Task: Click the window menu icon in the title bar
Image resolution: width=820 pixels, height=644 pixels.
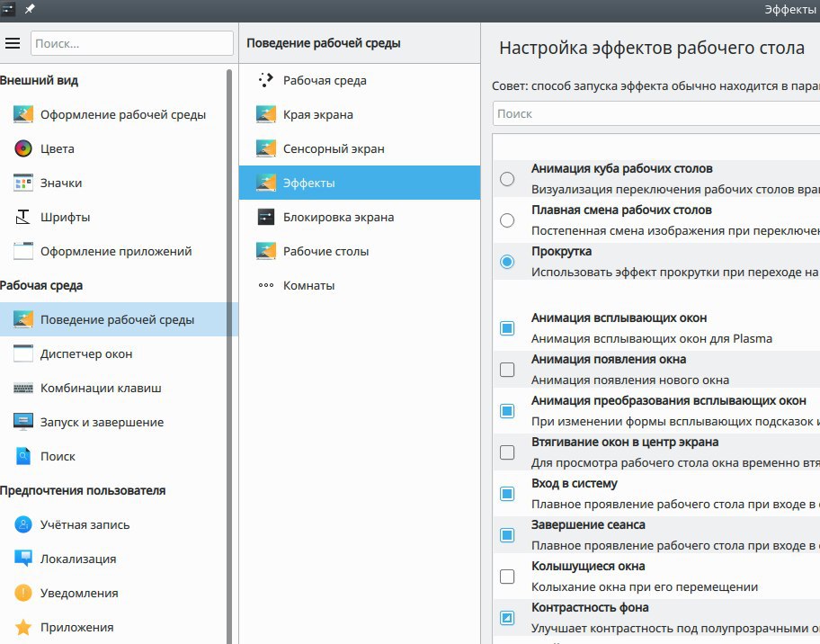Action: pyautogui.click(x=8, y=9)
